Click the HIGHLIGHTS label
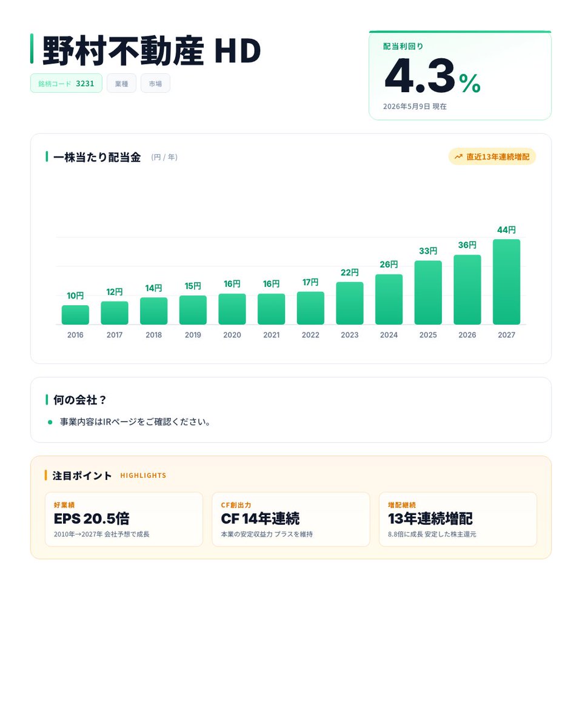The image size is (582, 728). [x=143, y=476]
